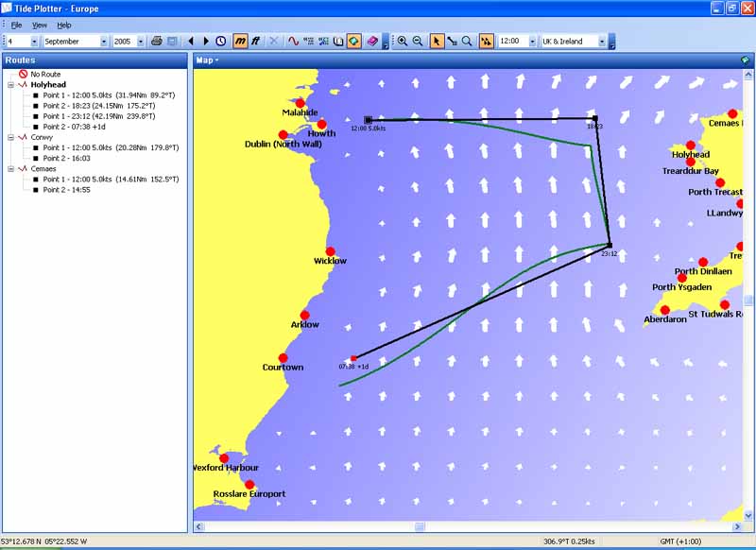The height and width of the screenshot is (550, 756).
Task: Step forward in time with right arrow
Action: [206, 42]
